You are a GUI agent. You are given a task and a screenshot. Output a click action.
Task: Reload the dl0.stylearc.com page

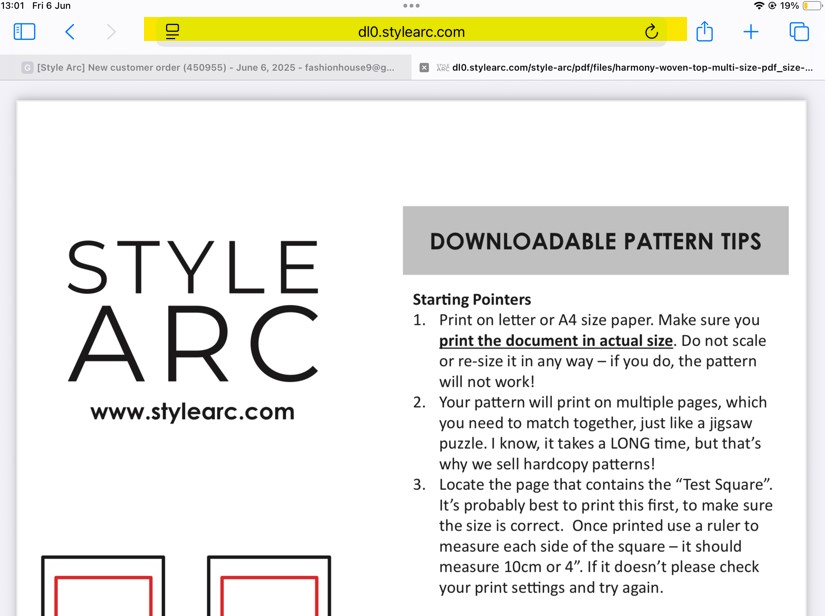click(651, 32)
